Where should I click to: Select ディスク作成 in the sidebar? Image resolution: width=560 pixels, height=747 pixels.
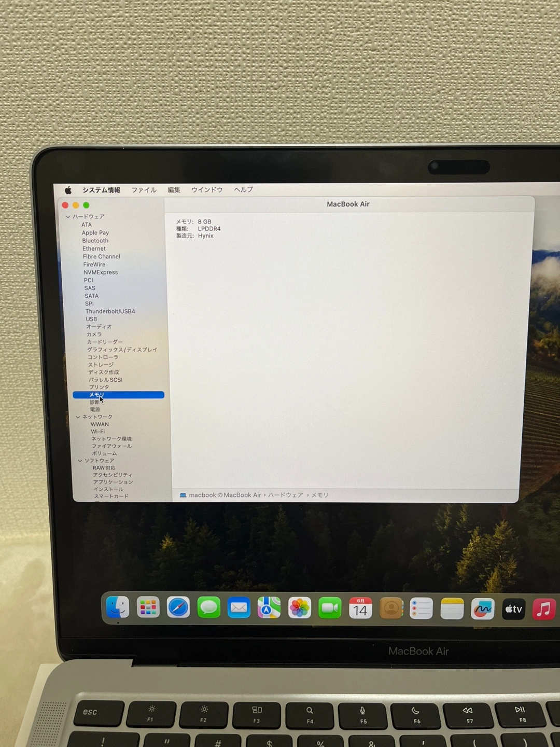(x=104, y=372)
